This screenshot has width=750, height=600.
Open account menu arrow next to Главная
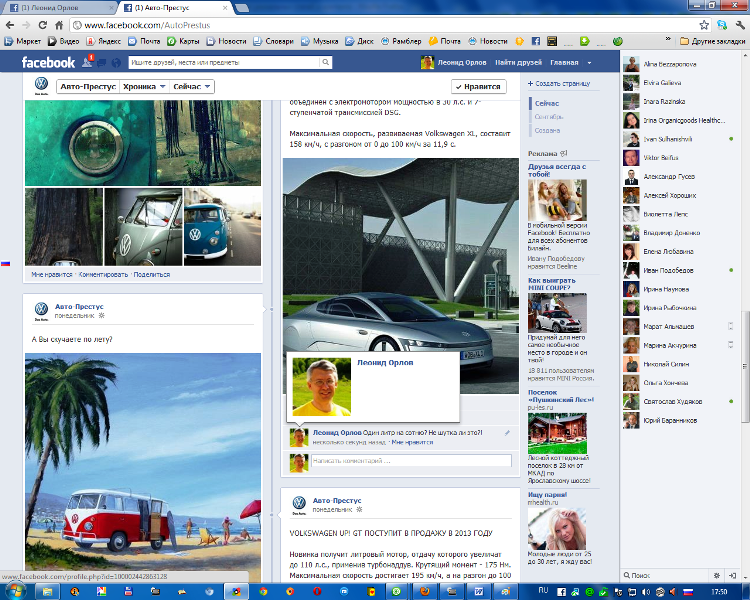pyautogui.click(x=589, y=63)
